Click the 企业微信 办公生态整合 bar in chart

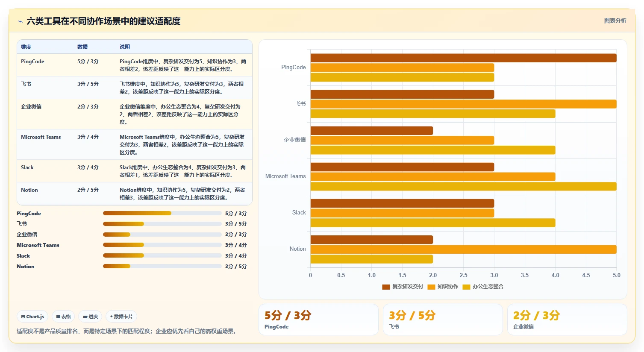[433, 150]
